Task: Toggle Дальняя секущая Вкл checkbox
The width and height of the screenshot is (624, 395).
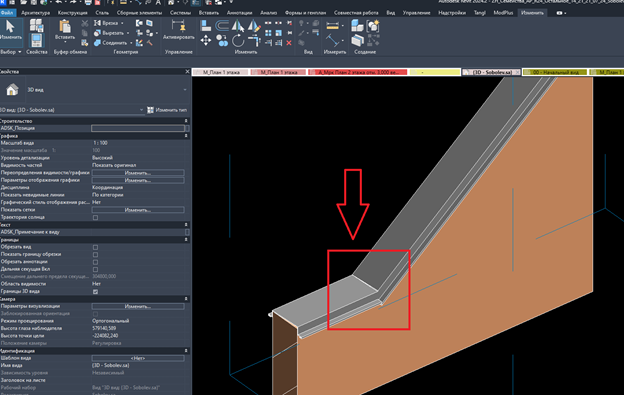Action: coord(95,270)
